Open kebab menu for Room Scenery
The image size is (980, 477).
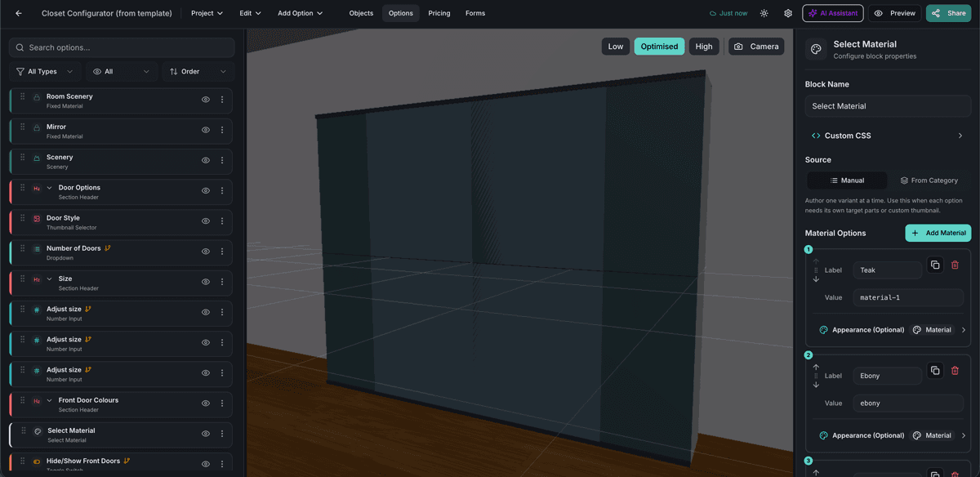[x=222, y=100]
